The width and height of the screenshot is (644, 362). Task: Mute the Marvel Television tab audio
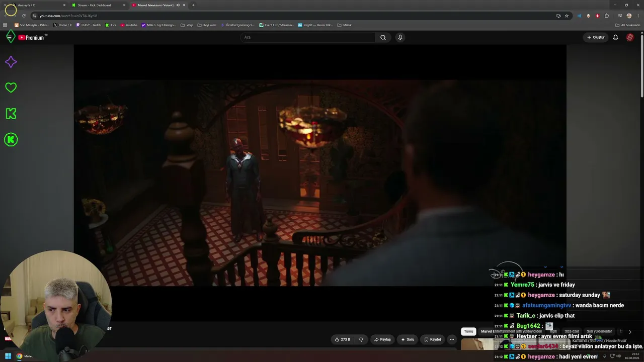tap(178, 5)
